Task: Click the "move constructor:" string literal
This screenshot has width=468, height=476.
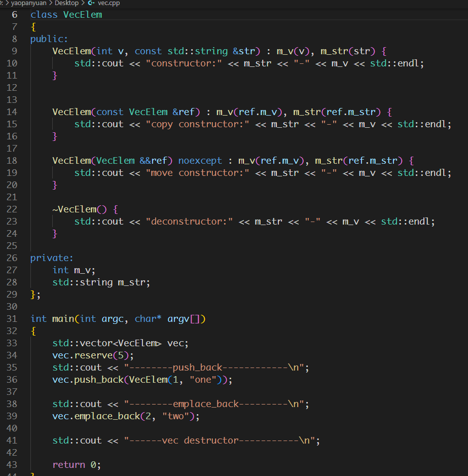Action: point(198,173)
